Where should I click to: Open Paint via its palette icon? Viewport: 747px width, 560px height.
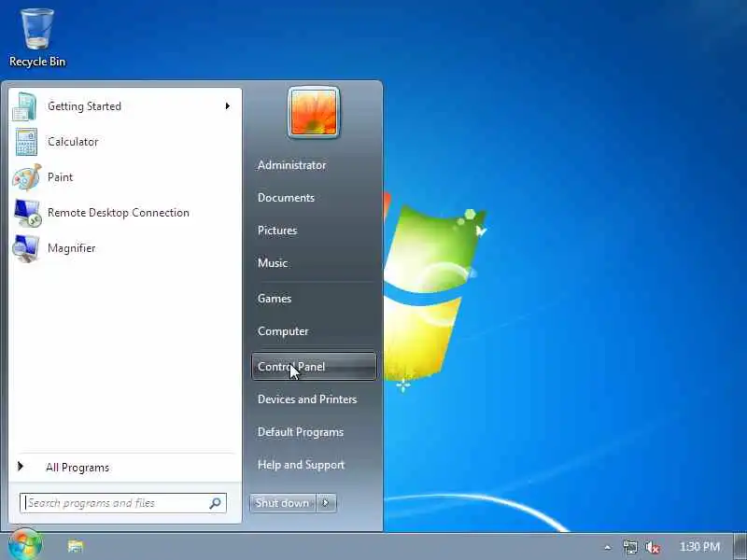[27, 177]
